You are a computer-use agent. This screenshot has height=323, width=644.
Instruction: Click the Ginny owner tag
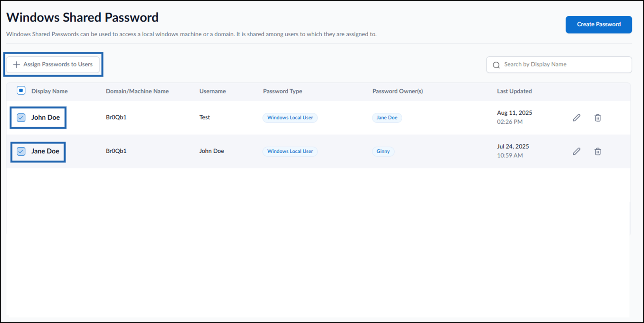pyautogui.click(x=383, y=151)
